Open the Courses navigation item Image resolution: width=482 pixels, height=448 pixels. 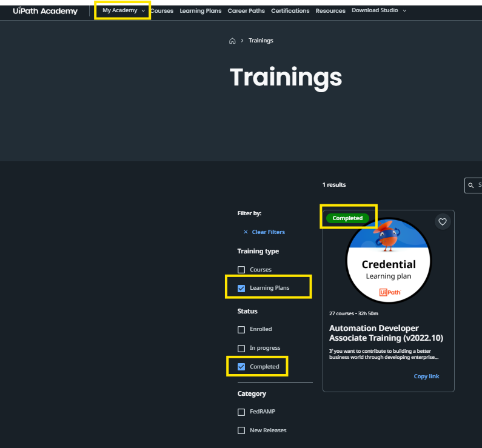click(162, 11)
